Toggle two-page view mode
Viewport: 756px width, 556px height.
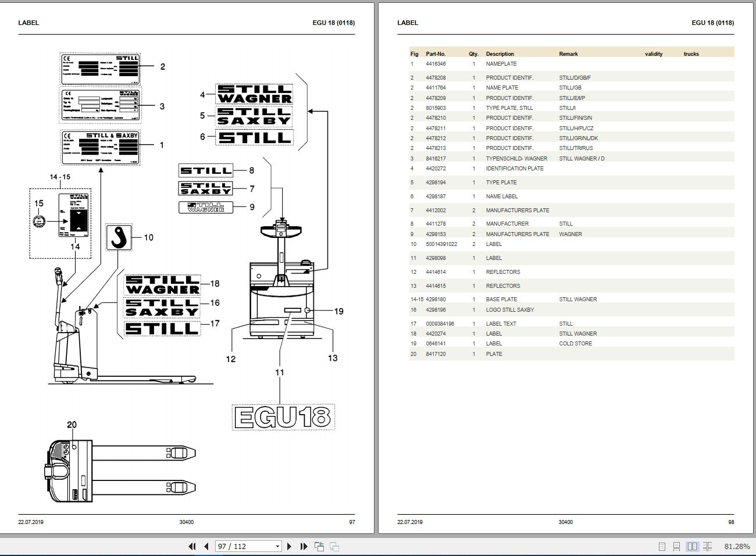click(x=692, y=547)
